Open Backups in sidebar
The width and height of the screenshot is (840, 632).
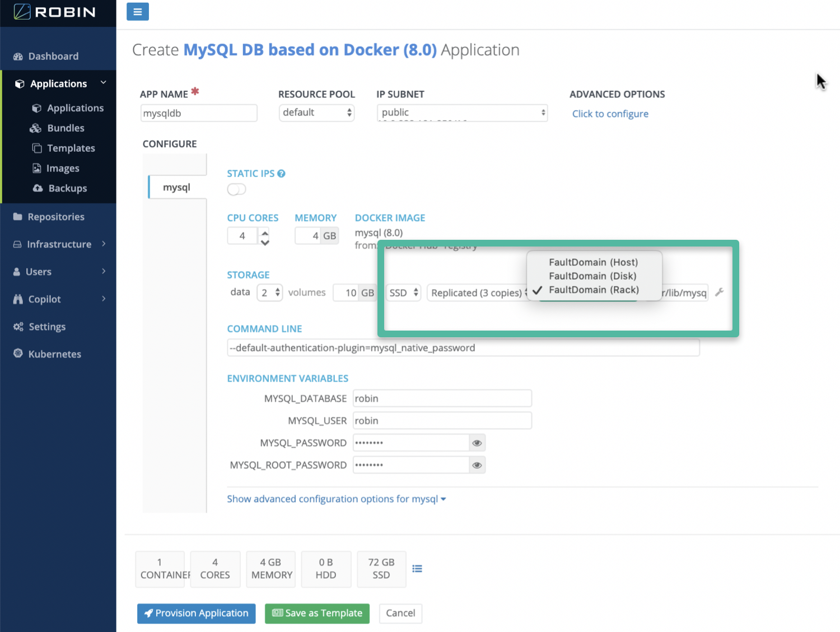pyautogui.click(x=67, y=189)
